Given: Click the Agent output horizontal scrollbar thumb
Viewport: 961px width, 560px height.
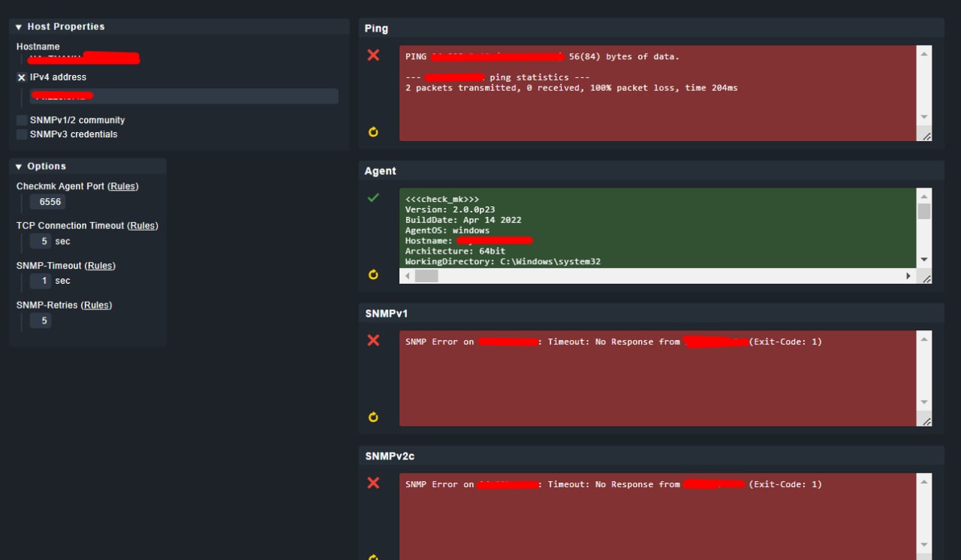Looking at the screenshot, I should [426, 276].
